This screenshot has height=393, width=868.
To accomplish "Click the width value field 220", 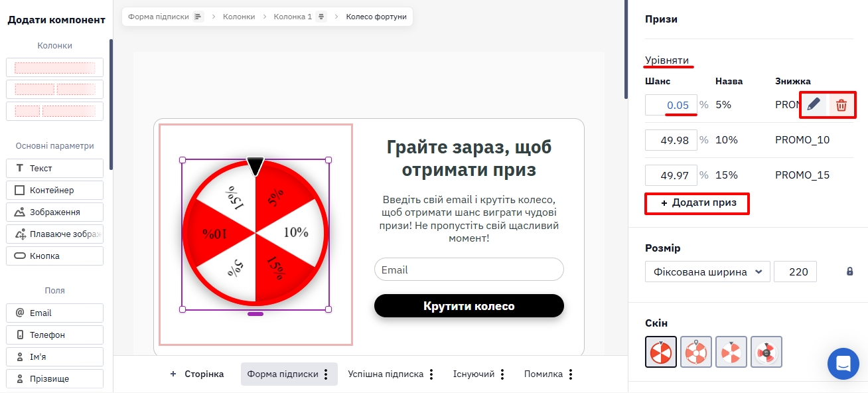I will point(795,272).
